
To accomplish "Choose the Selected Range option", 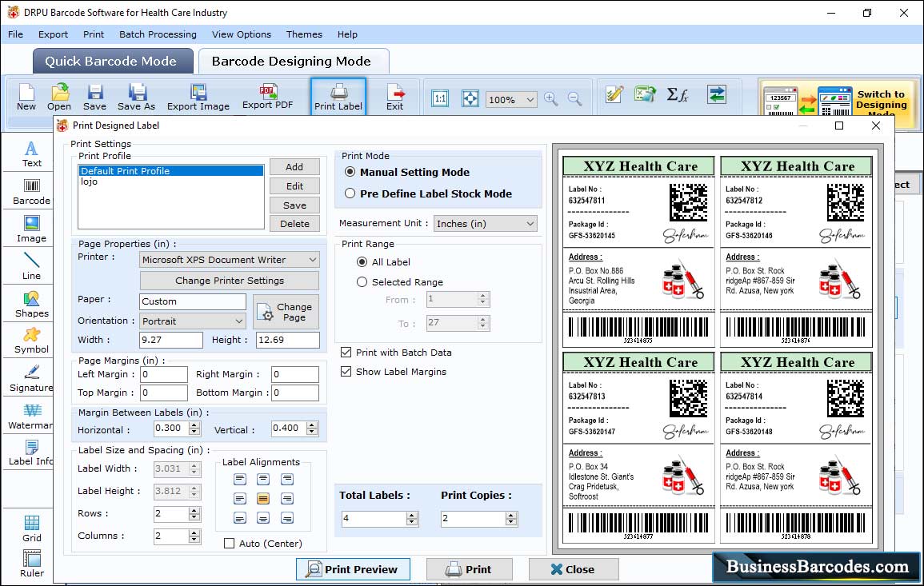I will click(362, 282).
